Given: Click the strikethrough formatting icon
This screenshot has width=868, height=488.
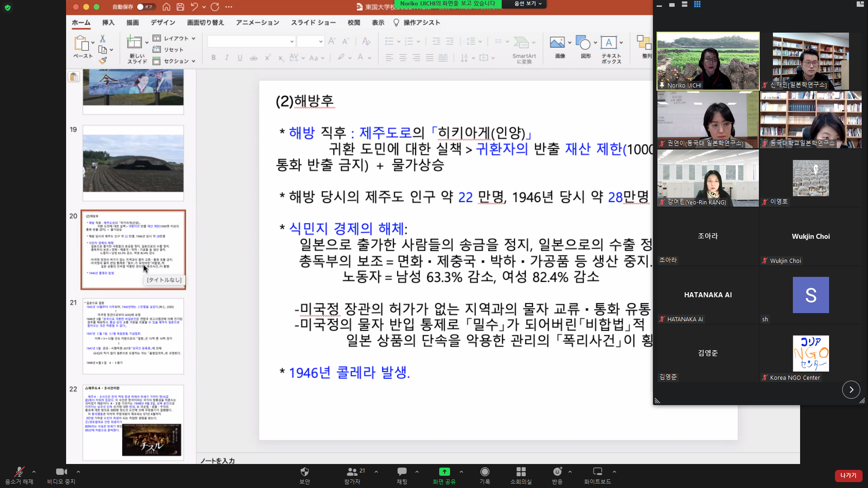Looking at the screenshot, I should (254, 58).
